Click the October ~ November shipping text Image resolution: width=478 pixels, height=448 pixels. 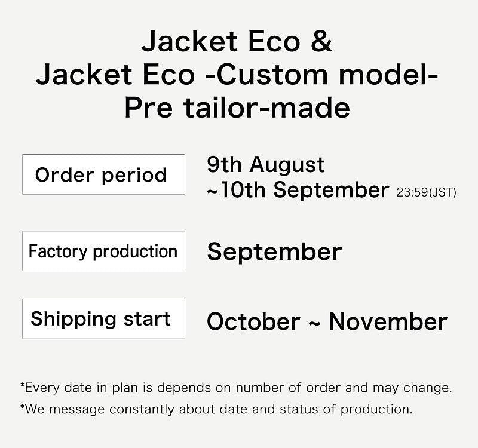[327, 321]
